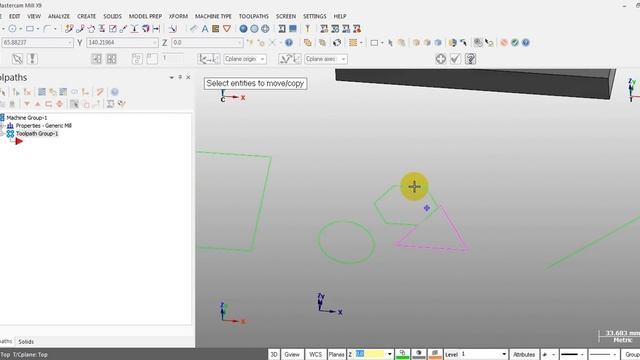Click the red circular cancel icon

click(504, 42)
